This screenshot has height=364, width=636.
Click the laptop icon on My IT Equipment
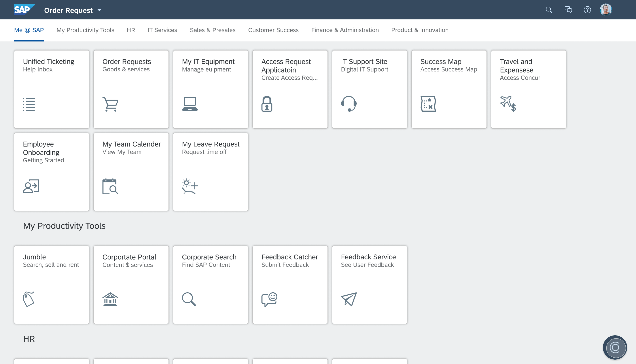point(190,104)
